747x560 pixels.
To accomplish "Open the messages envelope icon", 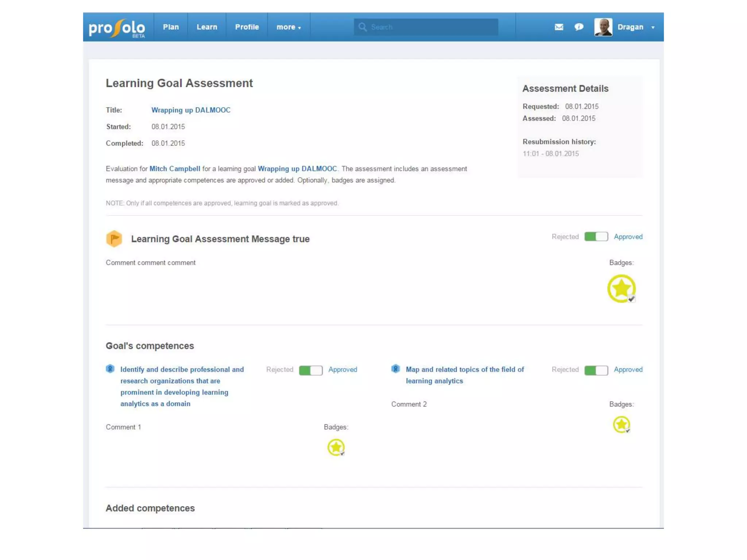I will pyautogui.click(x=559, y=27).
